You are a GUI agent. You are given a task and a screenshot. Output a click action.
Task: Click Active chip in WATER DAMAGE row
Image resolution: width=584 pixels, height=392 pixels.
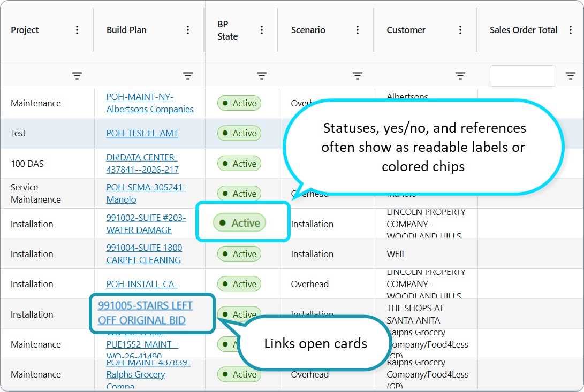(x=239, y=223)
